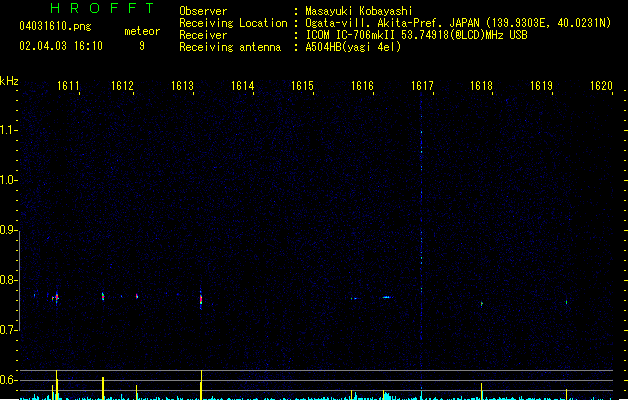
Task: Click the Ogata-vill. Akita-Pref. JAPAN location text
Action: pos(392,23)
